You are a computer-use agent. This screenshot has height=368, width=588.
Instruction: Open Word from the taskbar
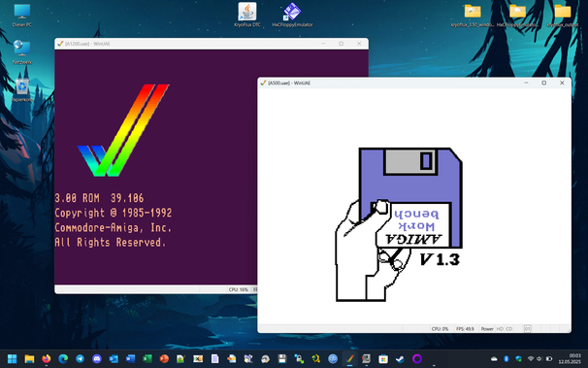130,359
